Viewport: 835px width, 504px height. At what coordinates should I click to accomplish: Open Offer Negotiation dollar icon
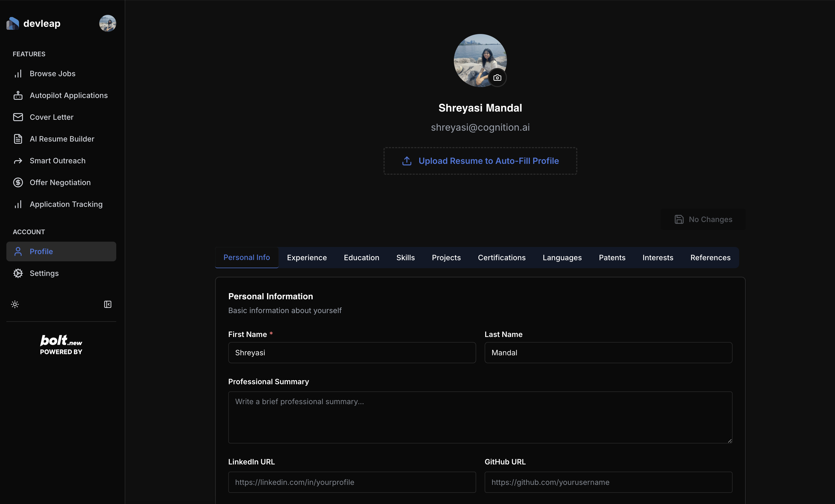point(18,183)
